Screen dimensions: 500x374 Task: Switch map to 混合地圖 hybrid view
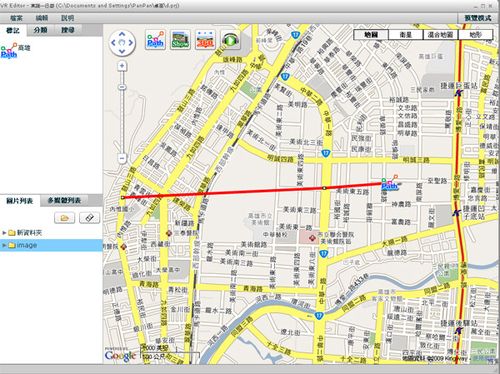click(x=440, y=35)
